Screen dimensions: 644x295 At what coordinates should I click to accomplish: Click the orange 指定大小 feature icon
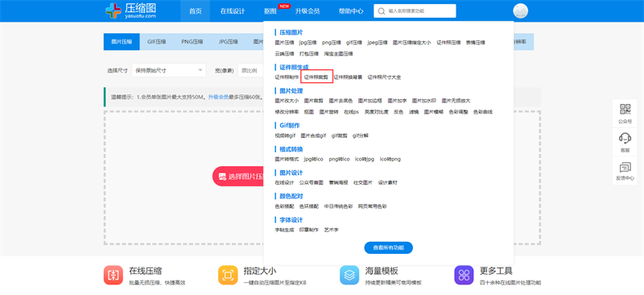pyautogui.click(x=228, y=275)
